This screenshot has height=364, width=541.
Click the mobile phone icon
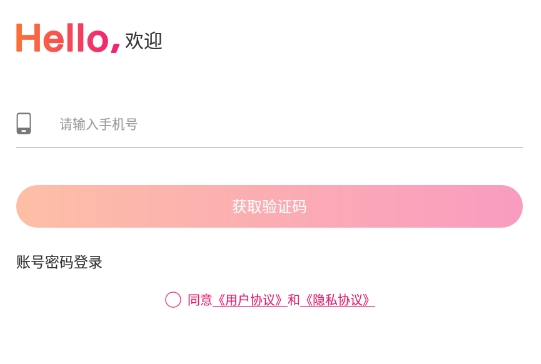(24, 123)
